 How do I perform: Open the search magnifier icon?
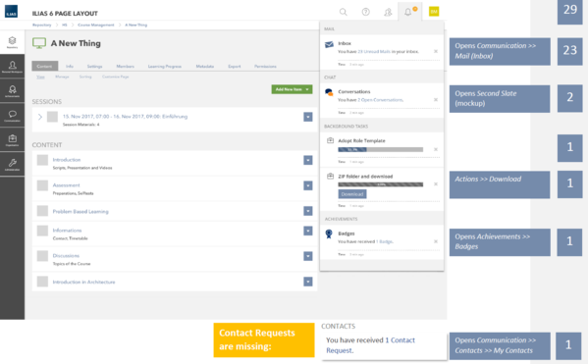343,12
